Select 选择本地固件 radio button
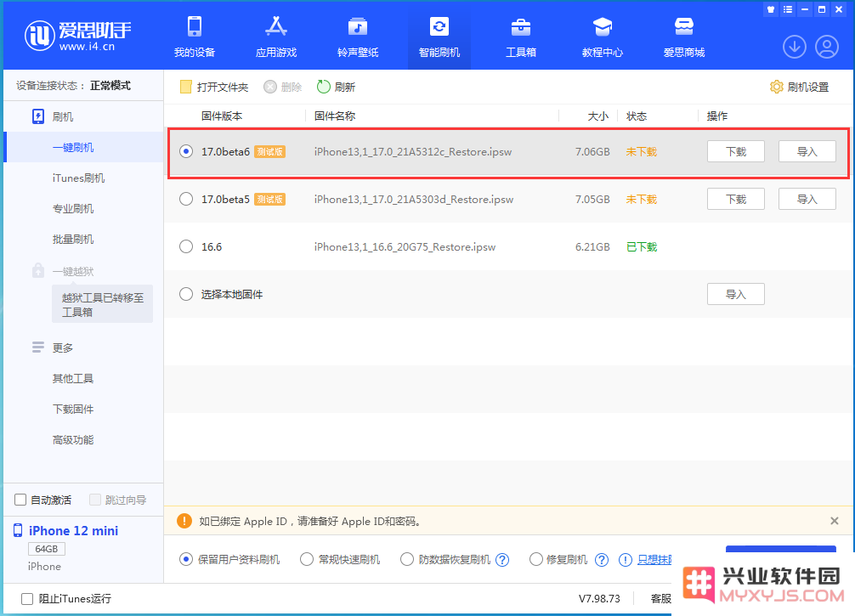The image size is (855, 616). tap(186, 294)
